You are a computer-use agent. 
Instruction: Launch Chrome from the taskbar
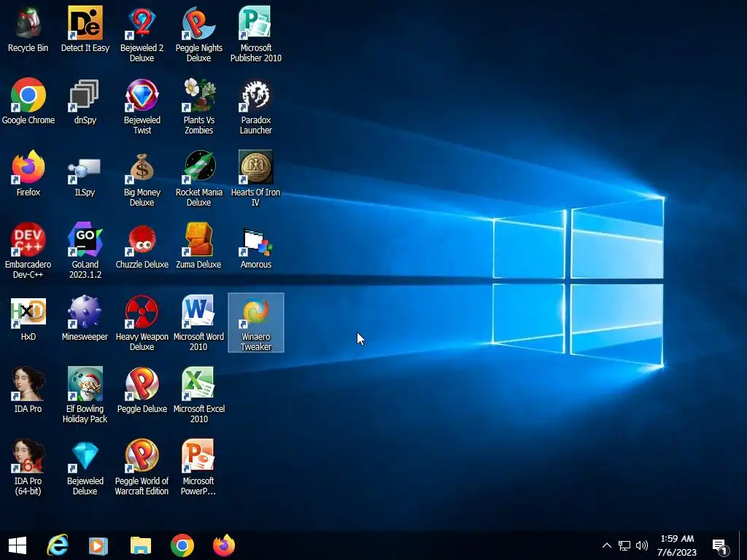(x=182, y=545)
